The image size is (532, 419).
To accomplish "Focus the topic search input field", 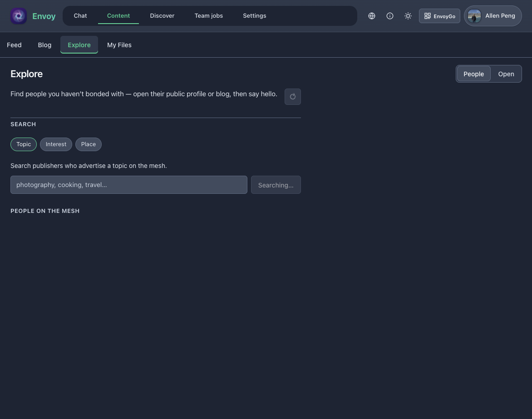I will pos(129,185).
